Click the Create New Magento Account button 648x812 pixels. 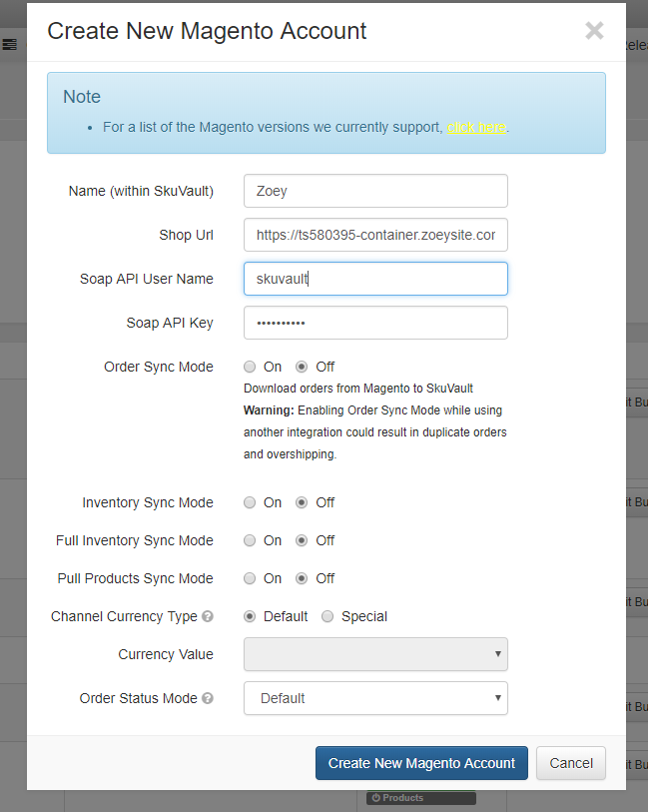tap(421, 763)
